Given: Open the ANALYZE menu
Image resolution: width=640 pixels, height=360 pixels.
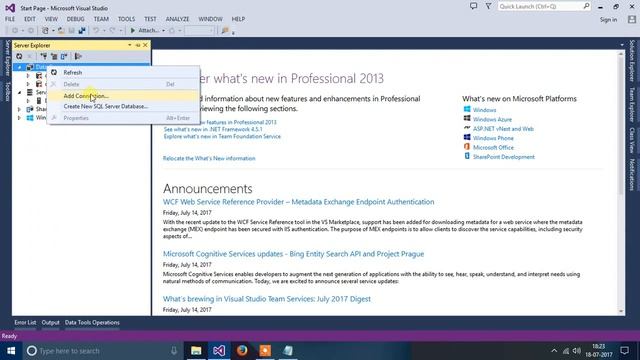Looking at the screenshot, I should pyautogui.click(x=178, y=19).
